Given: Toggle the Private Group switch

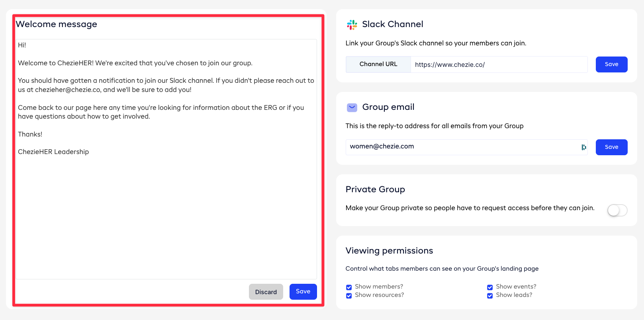Looking at the screenshot, I should click(617, 210).
